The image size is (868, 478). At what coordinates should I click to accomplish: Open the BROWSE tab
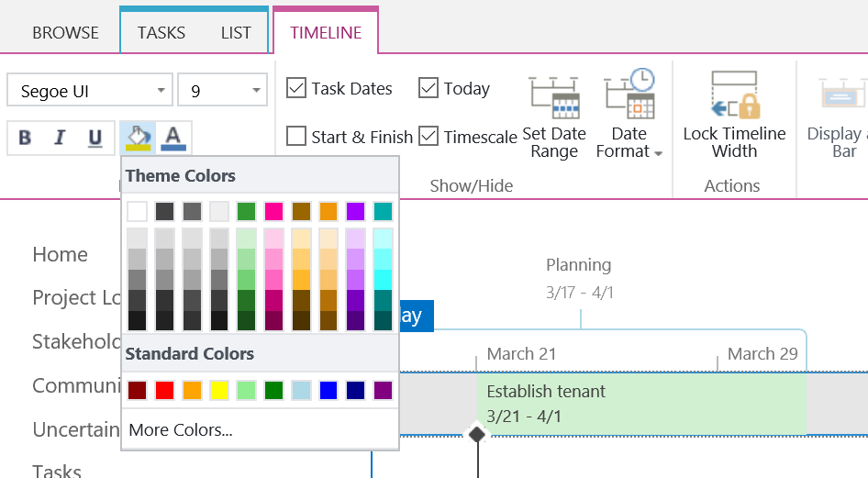[x=65, y=32]
